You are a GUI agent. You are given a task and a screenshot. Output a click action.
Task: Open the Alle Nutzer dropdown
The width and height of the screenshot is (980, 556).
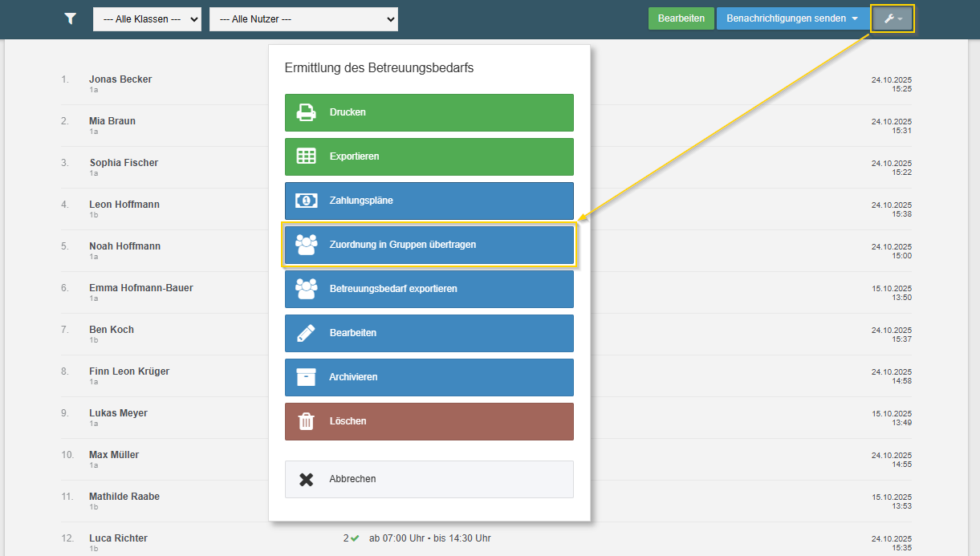[x=303, y=19]
